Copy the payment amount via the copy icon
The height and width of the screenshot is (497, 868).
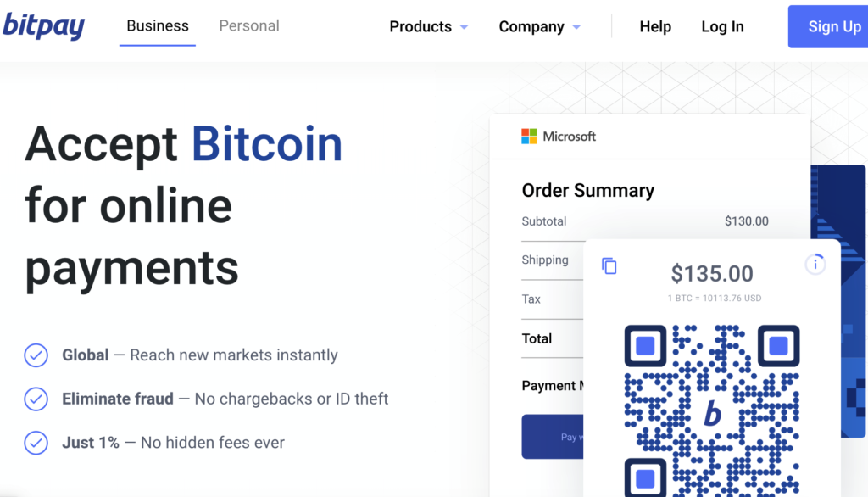coord(609,266)
